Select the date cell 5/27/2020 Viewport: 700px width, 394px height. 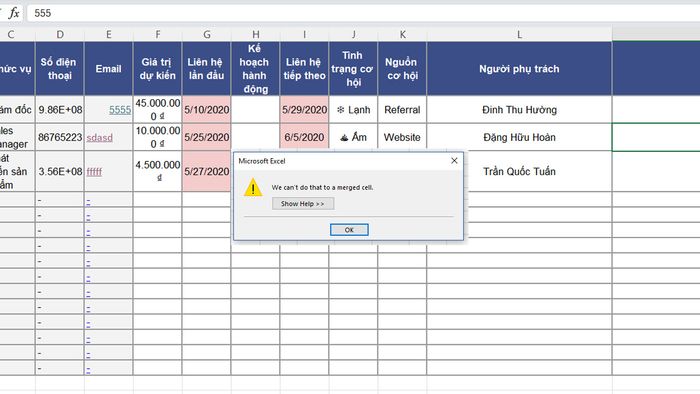tap(207, 171)
